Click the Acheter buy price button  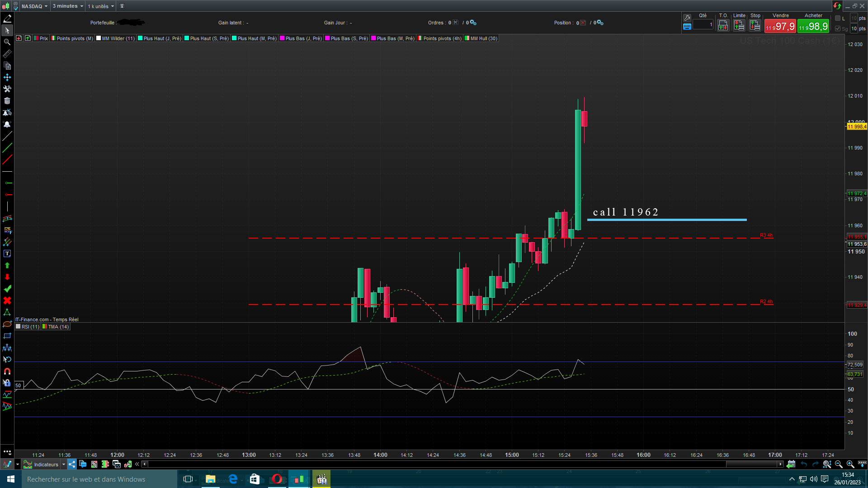813,27
